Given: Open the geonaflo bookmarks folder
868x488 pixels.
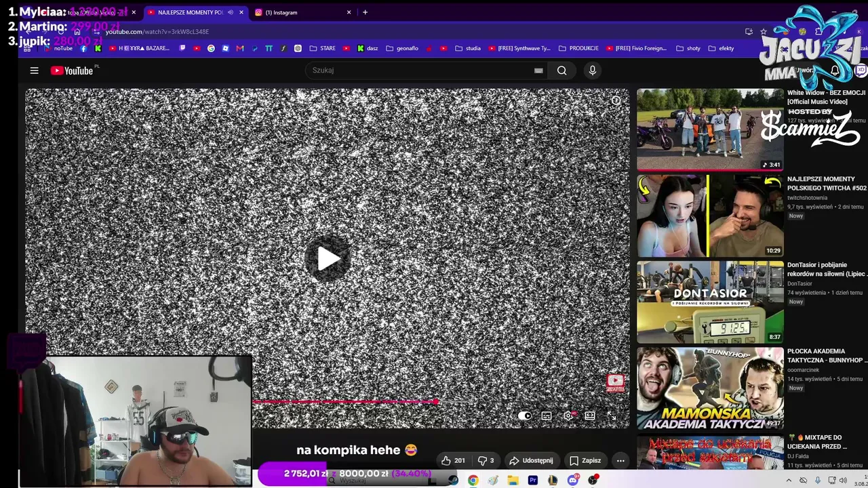Looking at the screenshot, I should pos(402,48).
